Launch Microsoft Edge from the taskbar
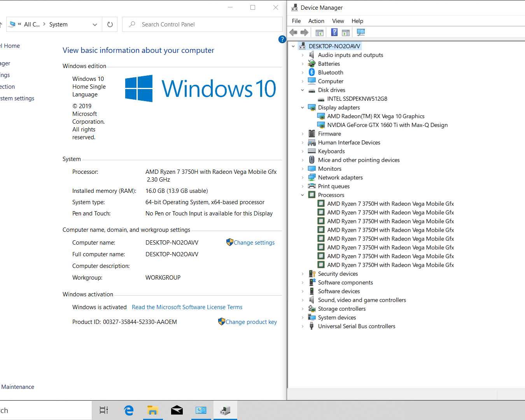This screenshot has width=525, height=420. click(128, 410)
